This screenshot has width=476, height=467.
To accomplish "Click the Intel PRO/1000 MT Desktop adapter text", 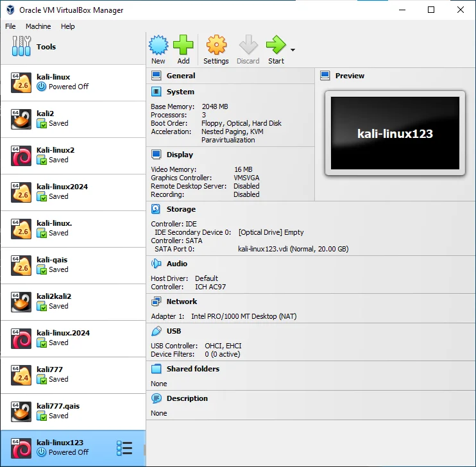I will click(244, 316).
